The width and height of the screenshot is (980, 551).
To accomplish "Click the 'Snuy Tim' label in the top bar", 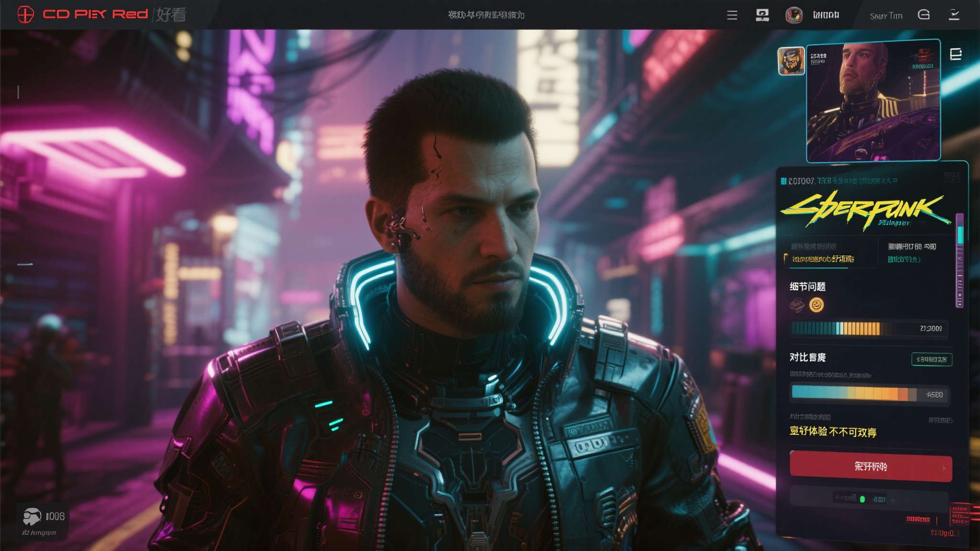I will point(886,16).
